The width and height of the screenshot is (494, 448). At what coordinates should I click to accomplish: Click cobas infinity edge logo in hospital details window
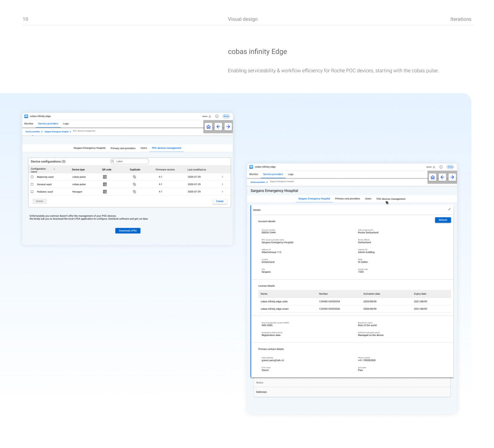coord(251,167)
